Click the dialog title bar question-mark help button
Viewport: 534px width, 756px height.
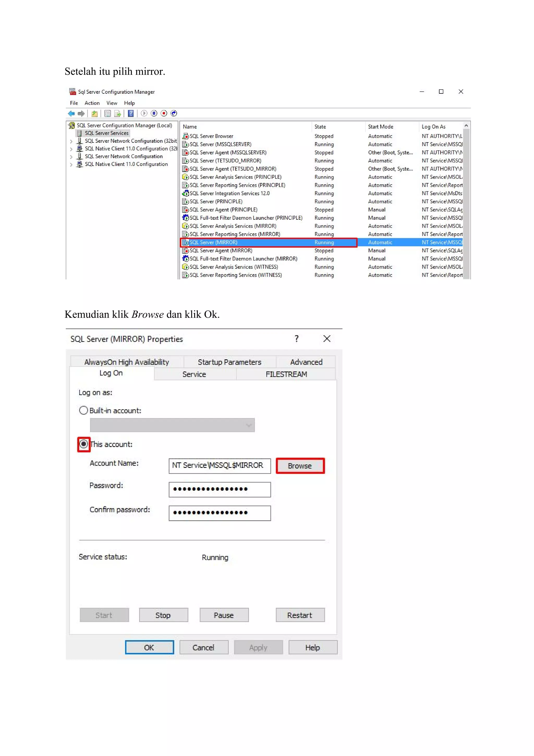[x=297, y=339]
